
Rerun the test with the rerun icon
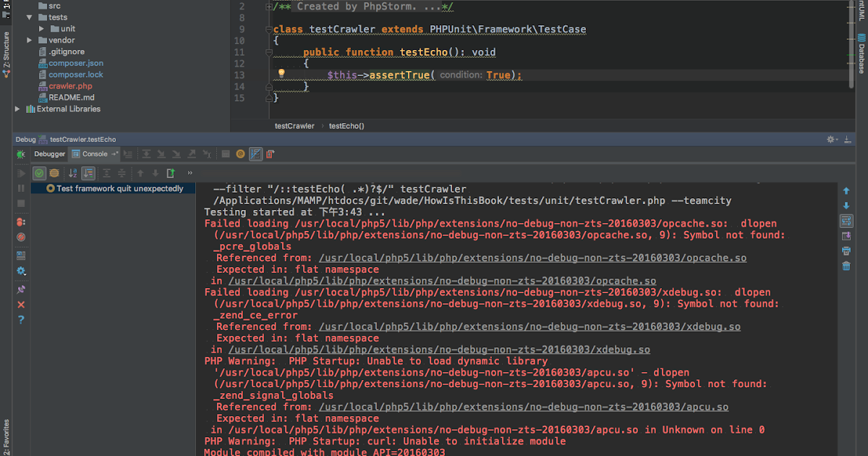[x=21, y=173]
